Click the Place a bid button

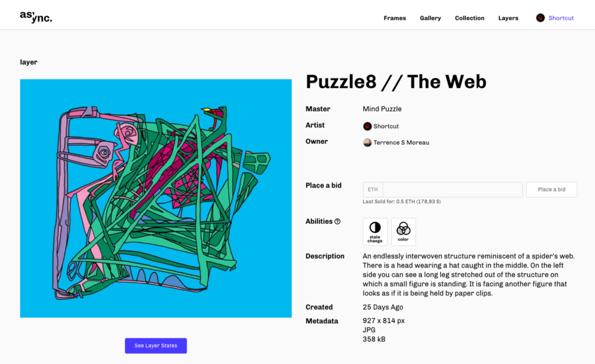tap(551, 190)
